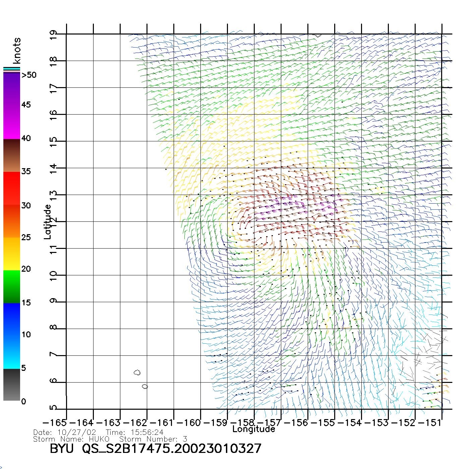
Task: Select the -165 longitude tick label
Action: tap(55, 422)
